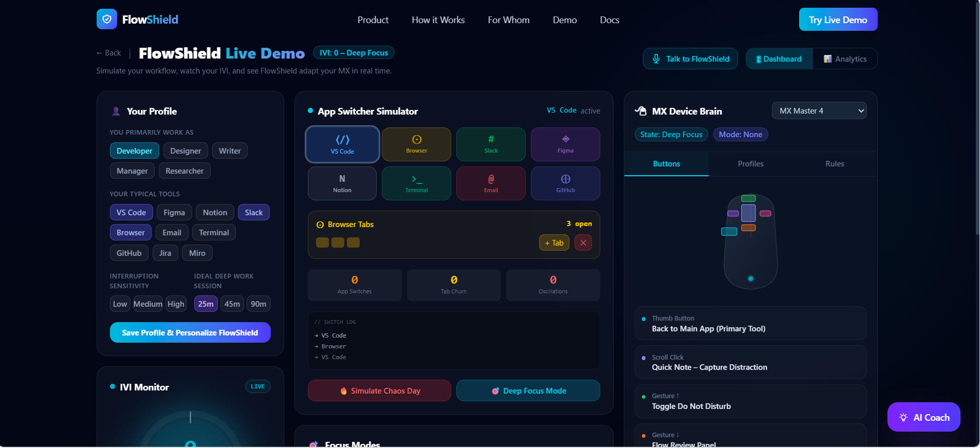Viewport: 980px width, 448px height.
Task: Choose 45m ideal deep work session
Action: point(232,304)
